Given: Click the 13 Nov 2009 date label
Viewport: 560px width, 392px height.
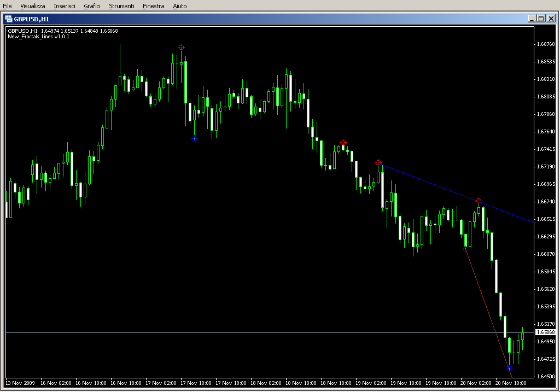Looking at the screenshot, I should pos(20,383).
